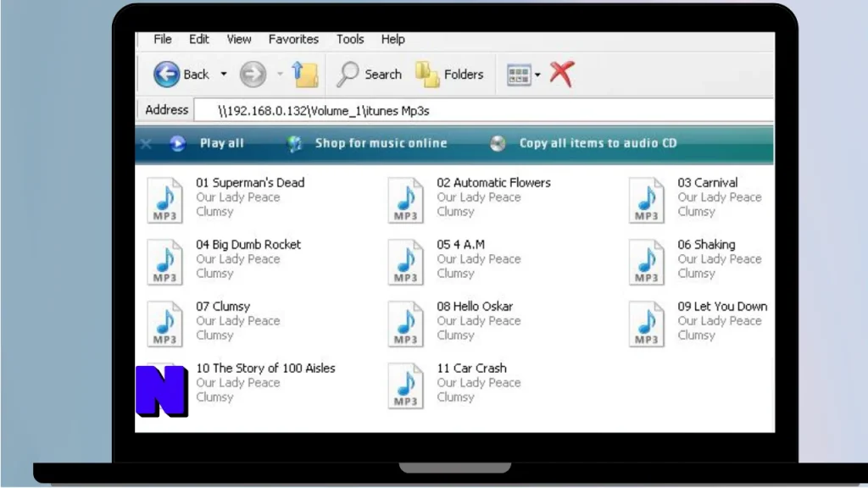The image size is (868, 488).
Task: Open the File menu
Action: (x=163, y=39)
